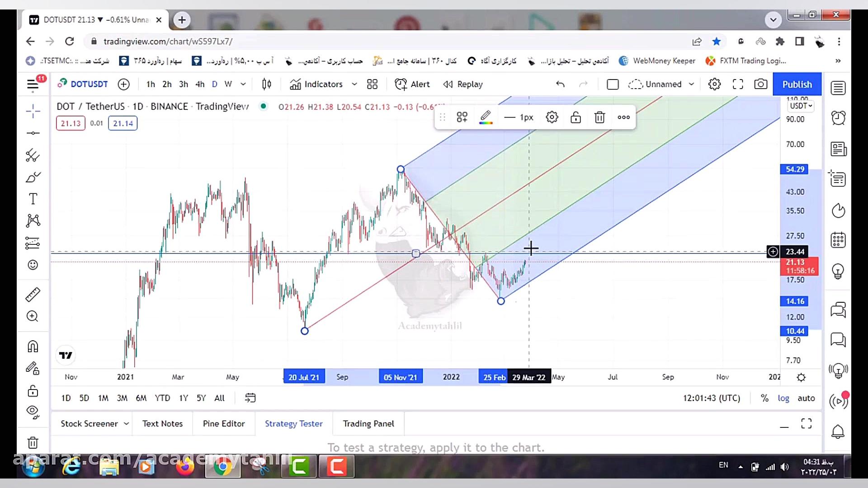Image resolution: width=868 pixels, height=488 pixels.
Task: Activate the zoom in tool
Action: point(33,316)
